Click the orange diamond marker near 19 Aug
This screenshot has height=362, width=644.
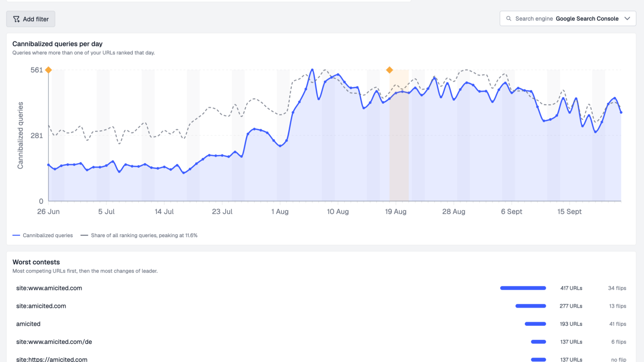tap(389, 70)
